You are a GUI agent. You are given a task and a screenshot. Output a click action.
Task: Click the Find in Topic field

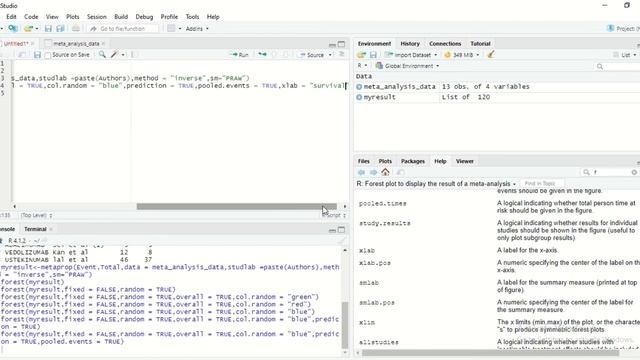pyautogui.click(x=542, y=184)
